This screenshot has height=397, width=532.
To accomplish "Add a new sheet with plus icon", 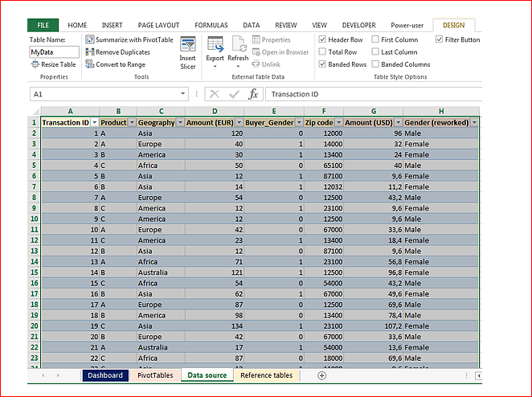I will tap(321, 375).
